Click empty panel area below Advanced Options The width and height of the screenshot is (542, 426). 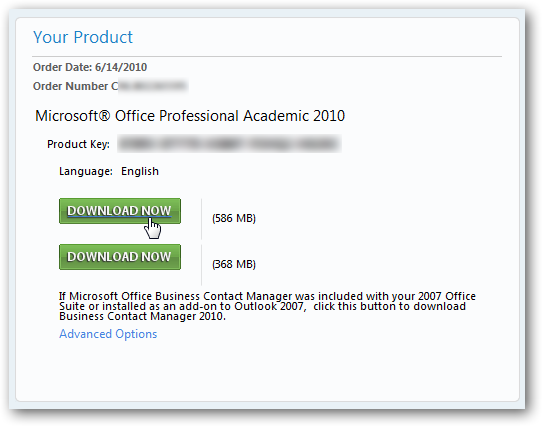[x=267, y=372]
